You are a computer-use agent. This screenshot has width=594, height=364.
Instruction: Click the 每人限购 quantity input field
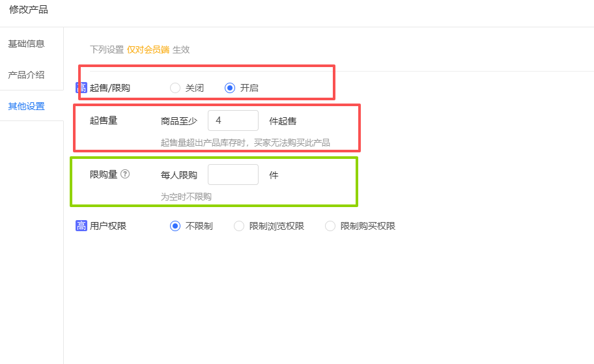tap(233, 175)
